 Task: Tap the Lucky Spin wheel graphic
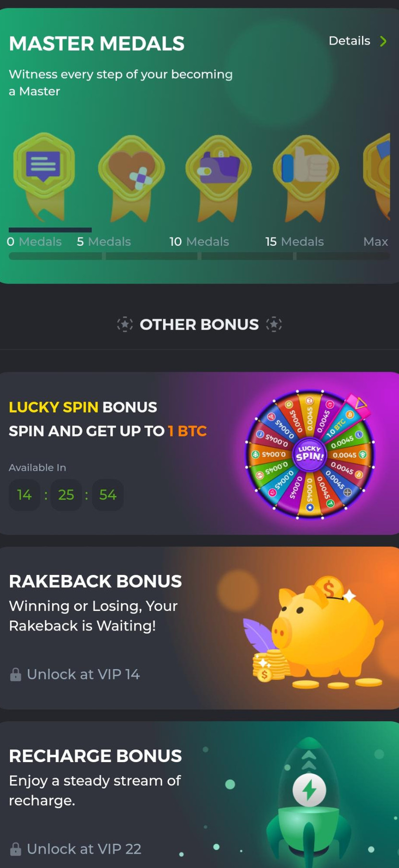coord(310,454)
